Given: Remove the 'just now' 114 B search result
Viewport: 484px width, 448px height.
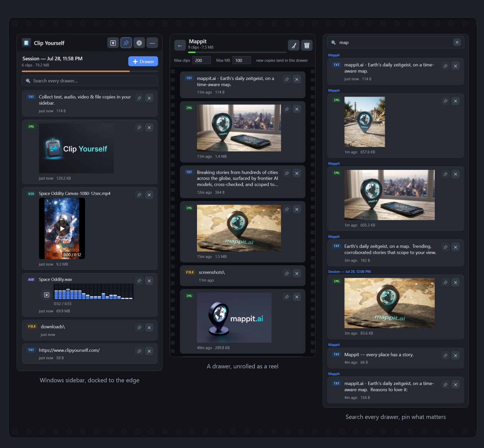Looking at the screenshot, I should tap(456, 66).
